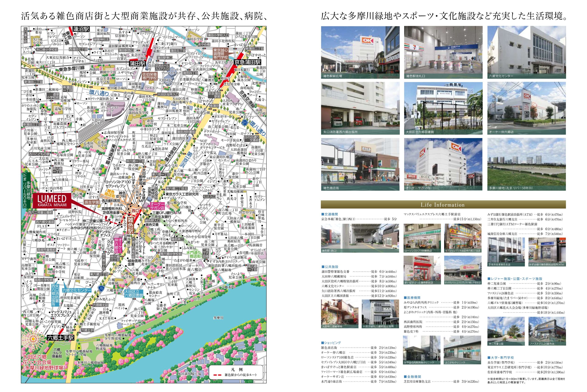Select the blue 大田区立六郷図書館 map callout

click(134, 293)
